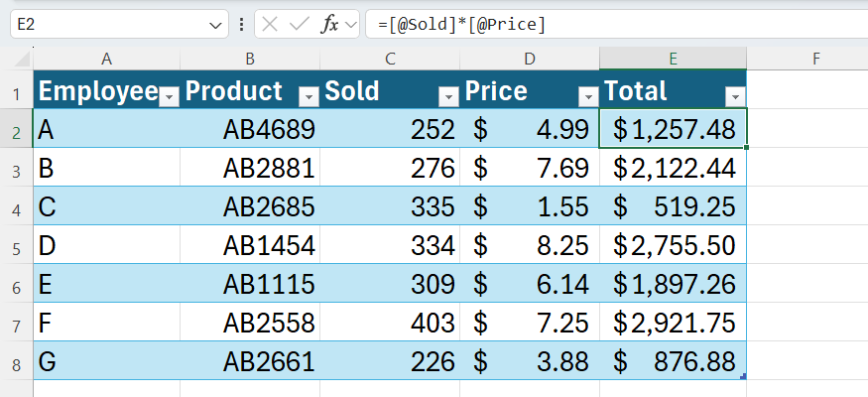868x397 pixels.
Task: Click the formula bar text =[@Sold]*[@Price]
Action: click(462, 25)
